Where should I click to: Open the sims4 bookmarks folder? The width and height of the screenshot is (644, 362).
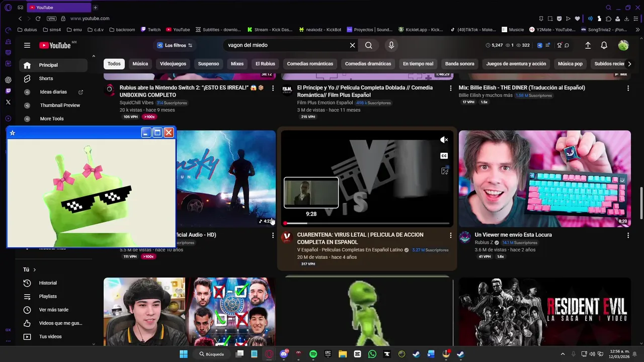[x=52, y=30]
